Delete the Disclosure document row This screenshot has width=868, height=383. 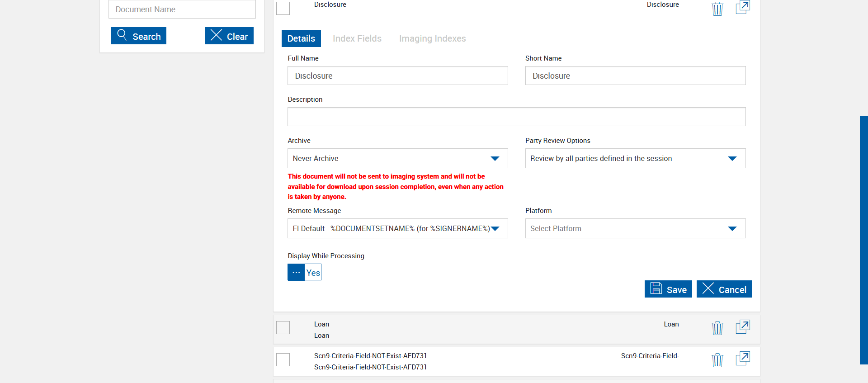pyautogui.click(x=717, y=9)
